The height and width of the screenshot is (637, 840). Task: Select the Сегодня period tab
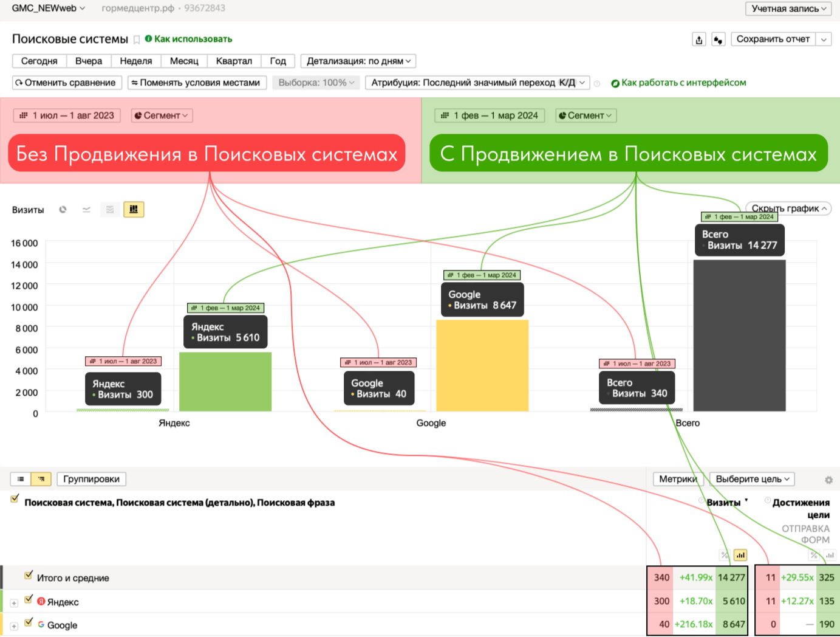(39, 61)
